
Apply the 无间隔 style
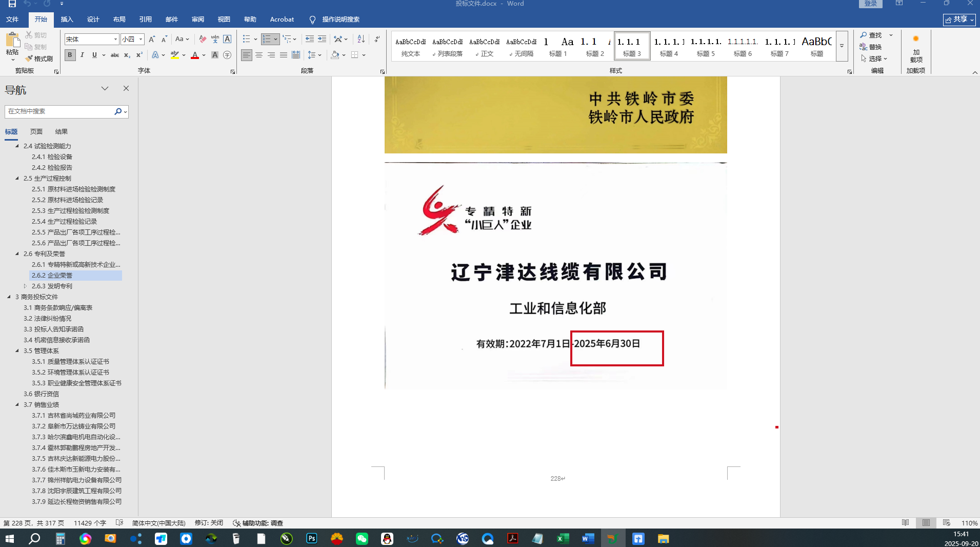(522, 46)
